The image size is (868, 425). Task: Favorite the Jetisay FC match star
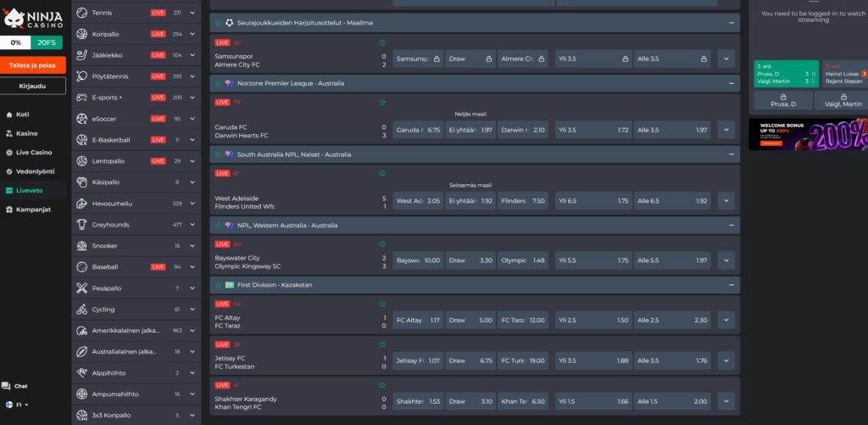[382, 344]
